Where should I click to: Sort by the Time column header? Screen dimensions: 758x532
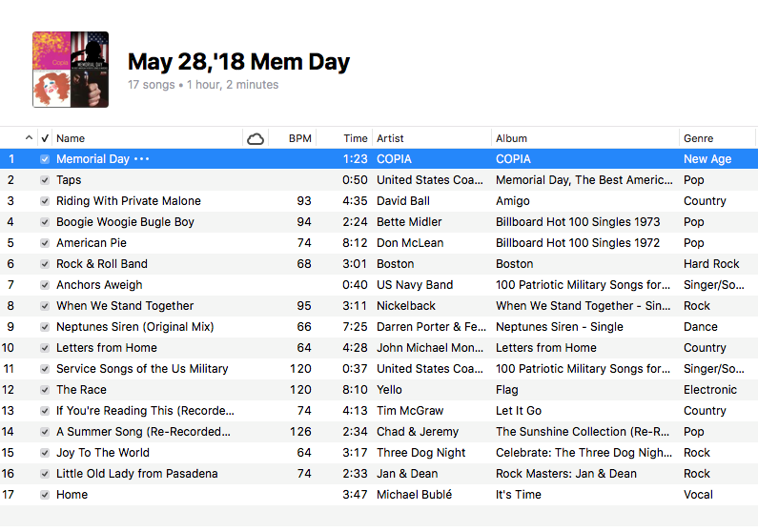[x=356, y=138]
